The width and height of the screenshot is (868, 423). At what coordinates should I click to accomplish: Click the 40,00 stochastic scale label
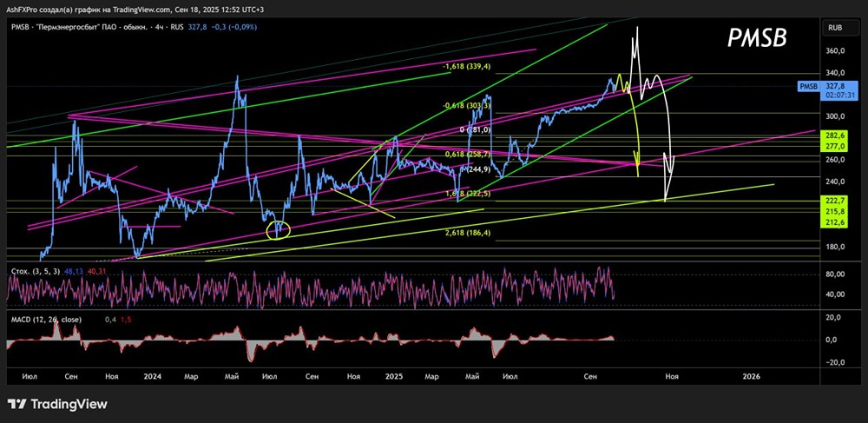tap(835, 294)
